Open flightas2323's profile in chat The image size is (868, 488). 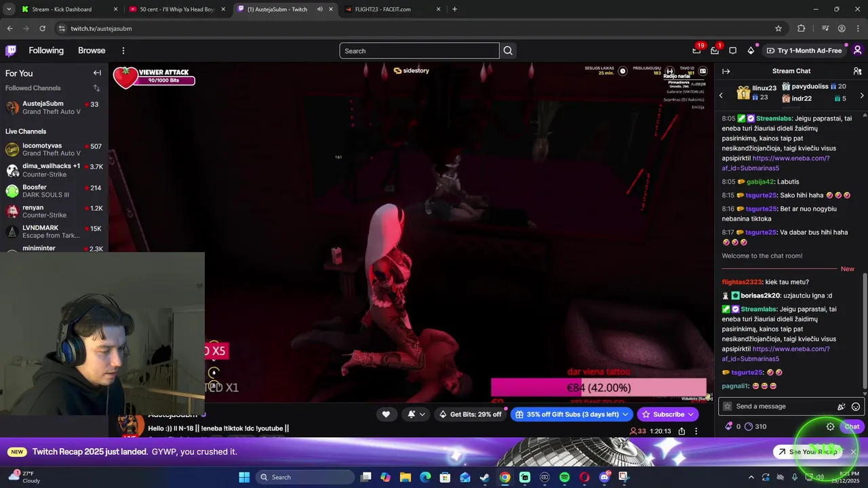[x=742, y=282]
